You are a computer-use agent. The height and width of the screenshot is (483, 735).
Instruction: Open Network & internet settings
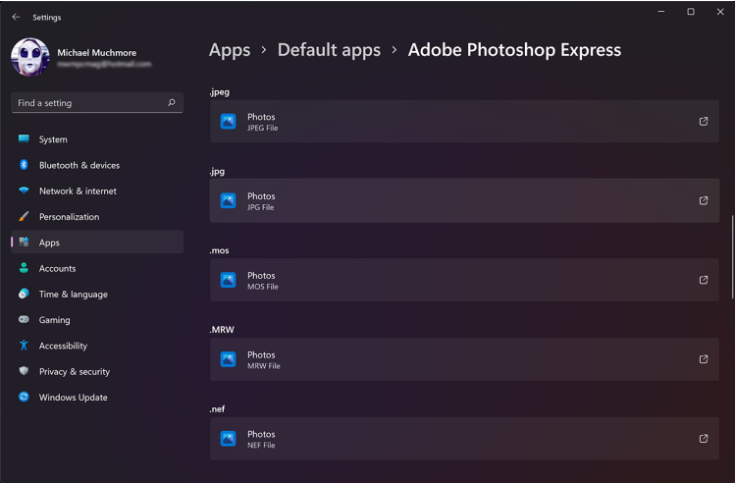pos(97,191)
